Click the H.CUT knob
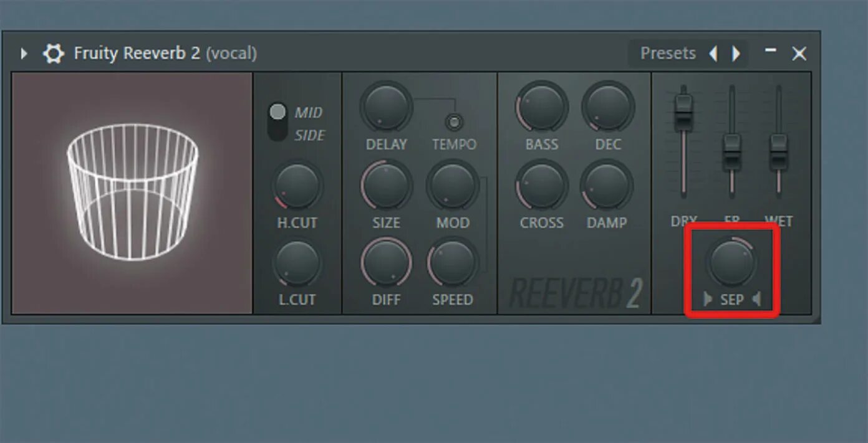Screen dimensions: 868x443 297,185
